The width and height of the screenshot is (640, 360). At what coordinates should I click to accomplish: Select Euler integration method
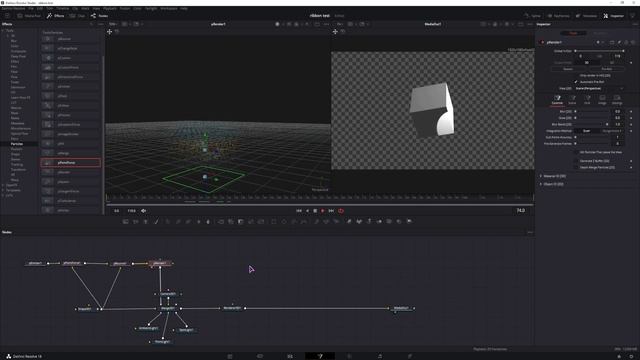point(587,131)
